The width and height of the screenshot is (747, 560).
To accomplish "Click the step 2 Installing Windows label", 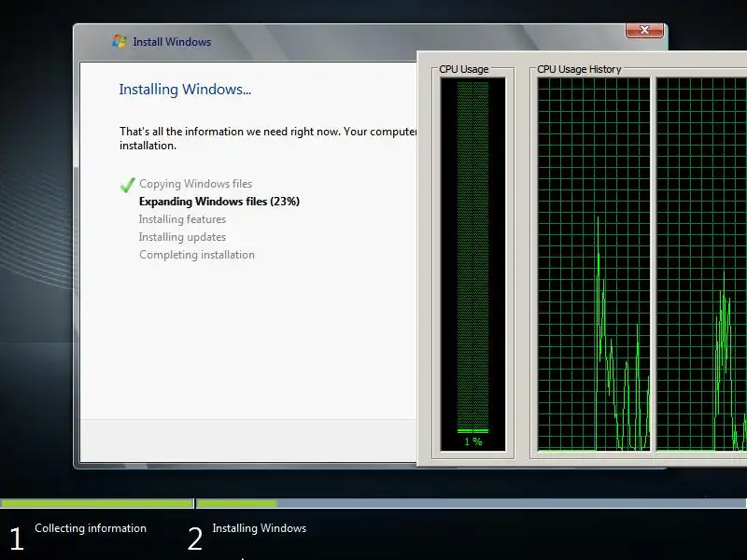I will tap(260, 528).
